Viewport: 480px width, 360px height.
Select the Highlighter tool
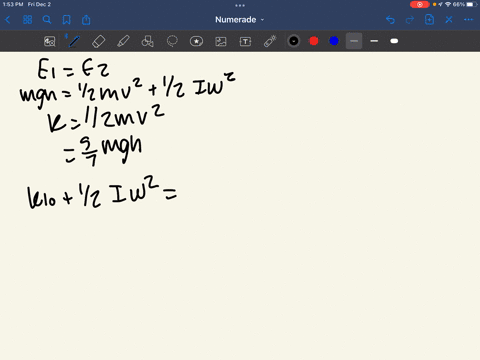click(123, 41)
